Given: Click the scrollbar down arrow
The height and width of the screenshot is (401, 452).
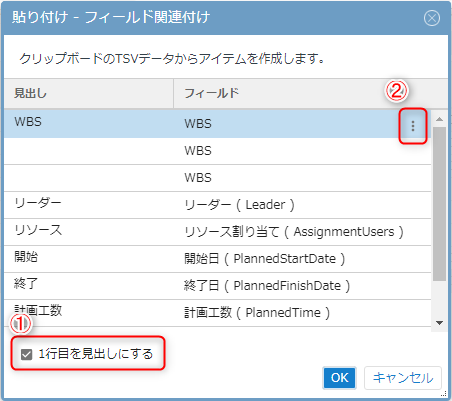Looking at the screenshot, I should click(439, 323).
